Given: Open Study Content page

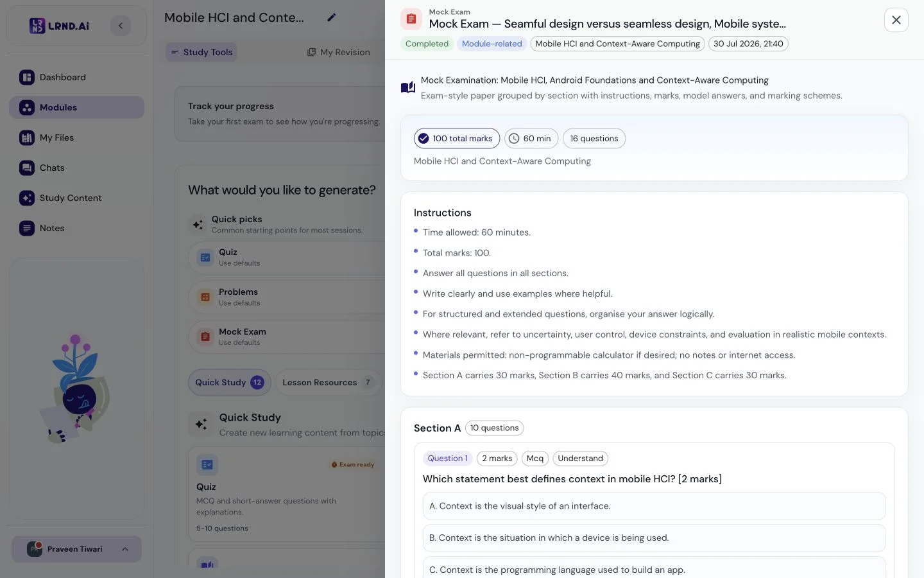Looking at the screenshot, I should pos(76,198).
